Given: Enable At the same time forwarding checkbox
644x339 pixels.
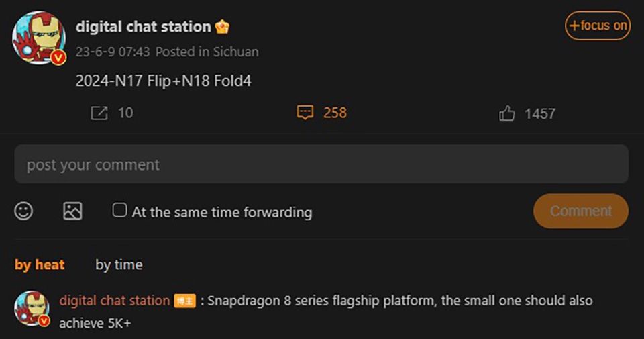Looking at the screenshot, I should [x=119, y=210].
